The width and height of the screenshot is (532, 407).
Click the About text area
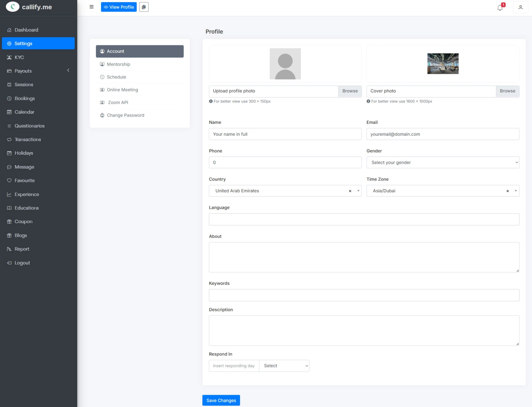[364, 257]
